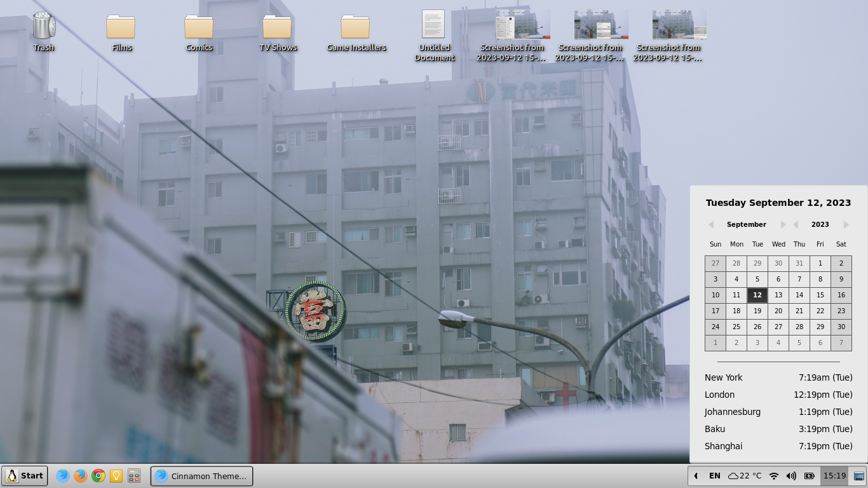This screenshot has height=488, width=868.
Task: Collapse the system tray arrow
Action: click(x=696, y=475)
